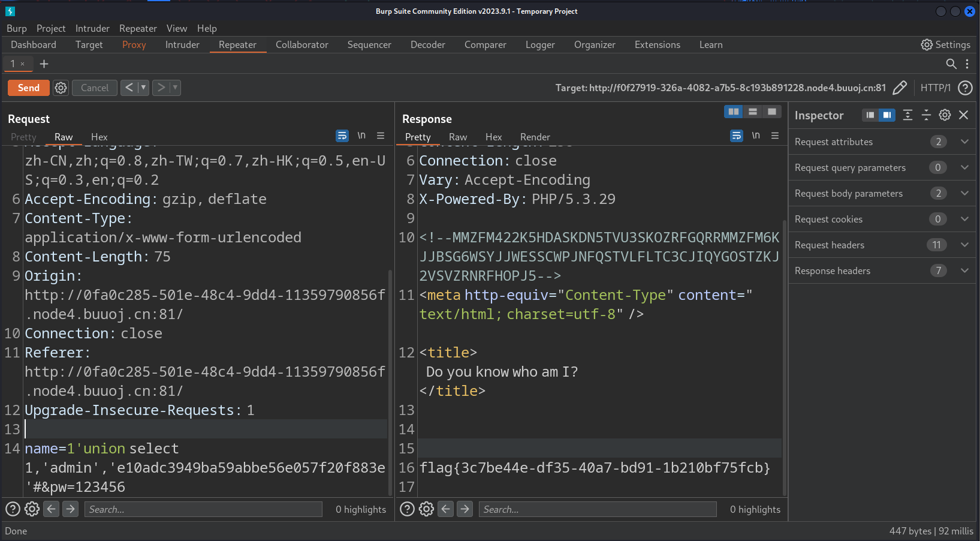The width and height of the screenshot is (980, 541).
Task: Jump to next Request search match
Action: [x=71, y=509]
